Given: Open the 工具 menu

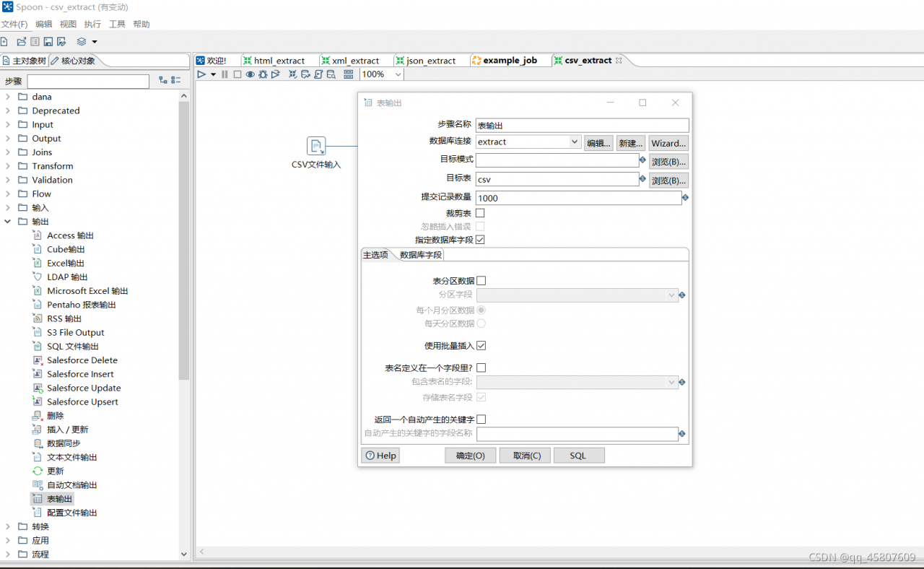Looking at the screenshot, I should [117, 24].
